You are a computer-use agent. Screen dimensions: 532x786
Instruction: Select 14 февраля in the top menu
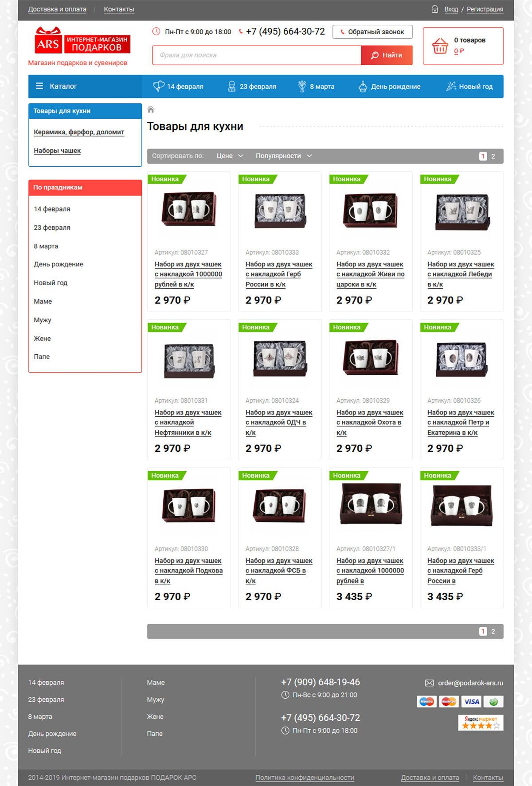coord(178,86)
